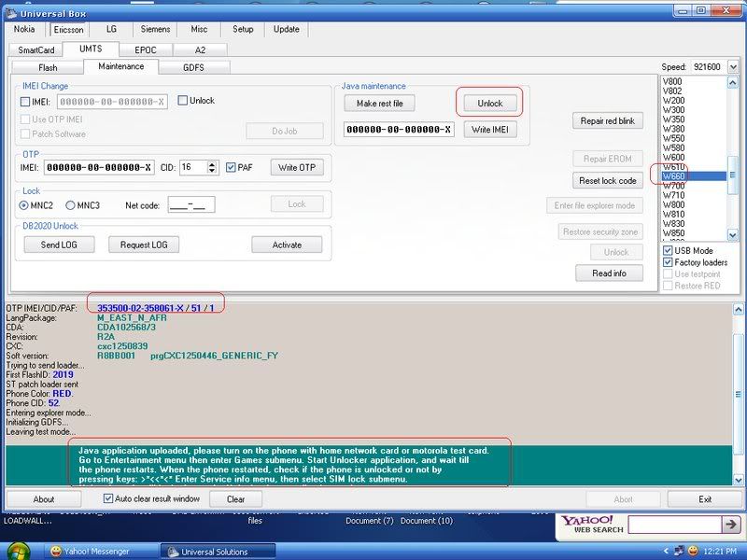Click the Write OTP button

[x=297, y=167]
